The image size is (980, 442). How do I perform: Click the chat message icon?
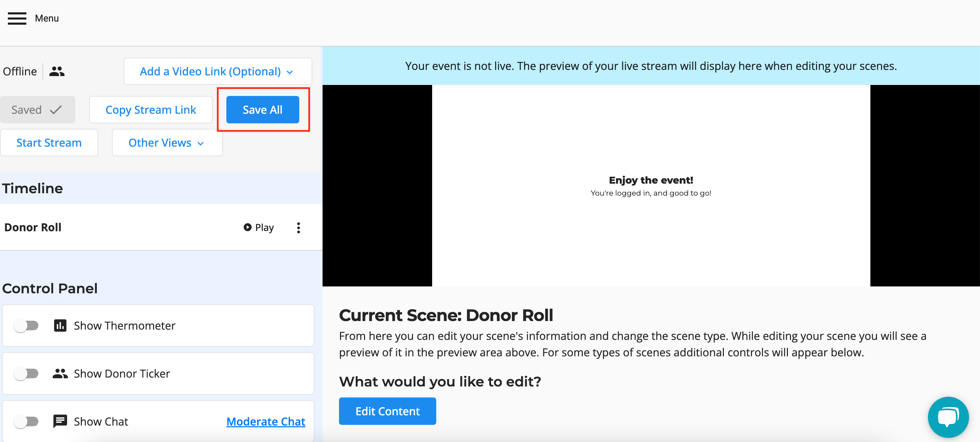click(x=60, y=421)
